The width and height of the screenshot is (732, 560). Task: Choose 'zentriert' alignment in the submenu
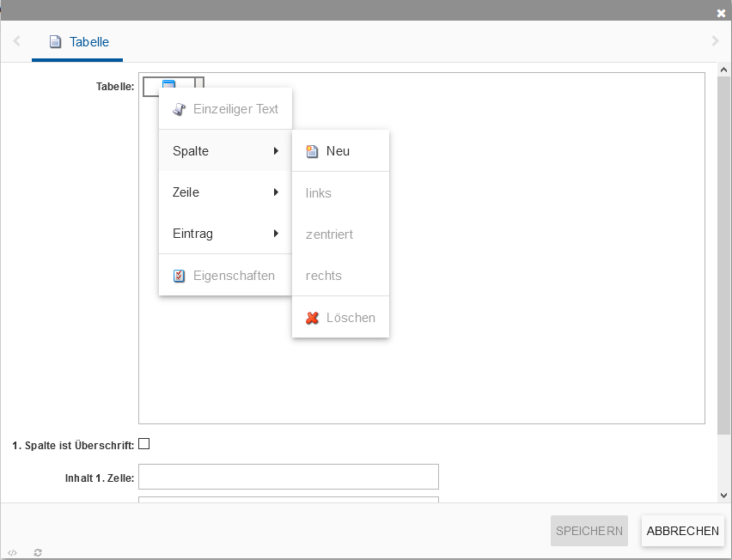click(329, 234)
